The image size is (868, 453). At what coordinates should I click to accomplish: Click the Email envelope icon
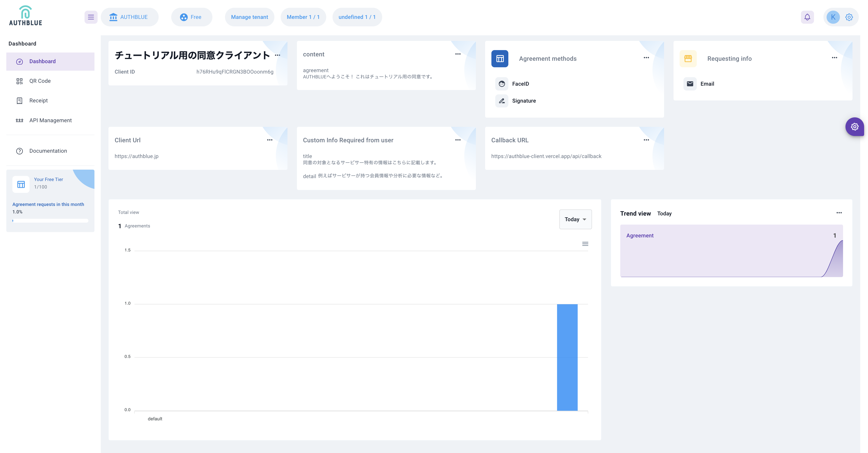click(690, 84)
